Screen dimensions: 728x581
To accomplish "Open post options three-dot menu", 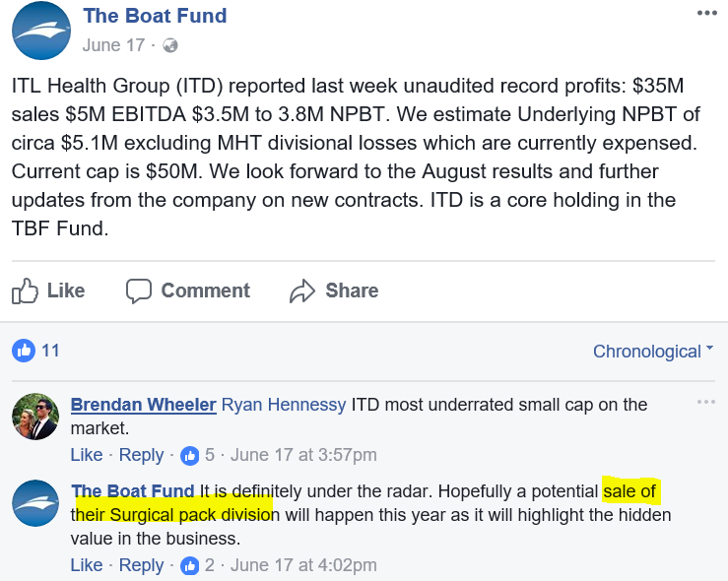I will [x=706, y=13].
